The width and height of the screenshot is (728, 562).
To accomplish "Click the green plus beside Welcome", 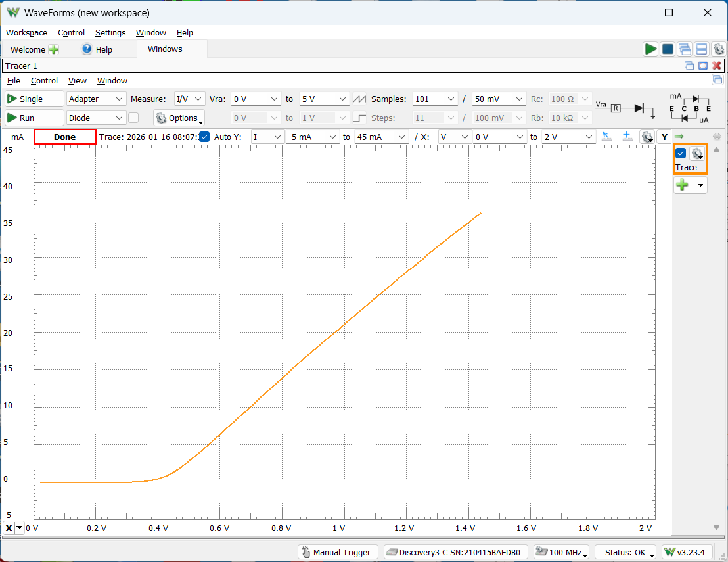I will pos(54,49).
